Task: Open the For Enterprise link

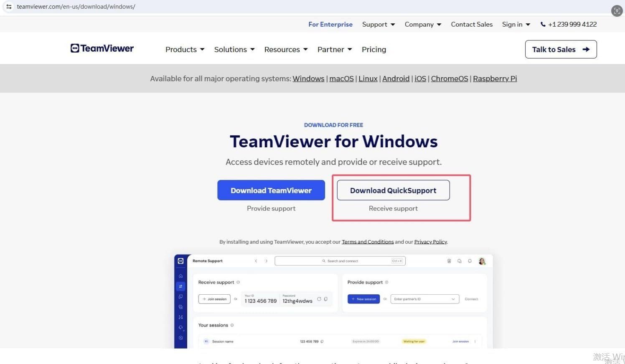Action: click(x=330, y=24)
